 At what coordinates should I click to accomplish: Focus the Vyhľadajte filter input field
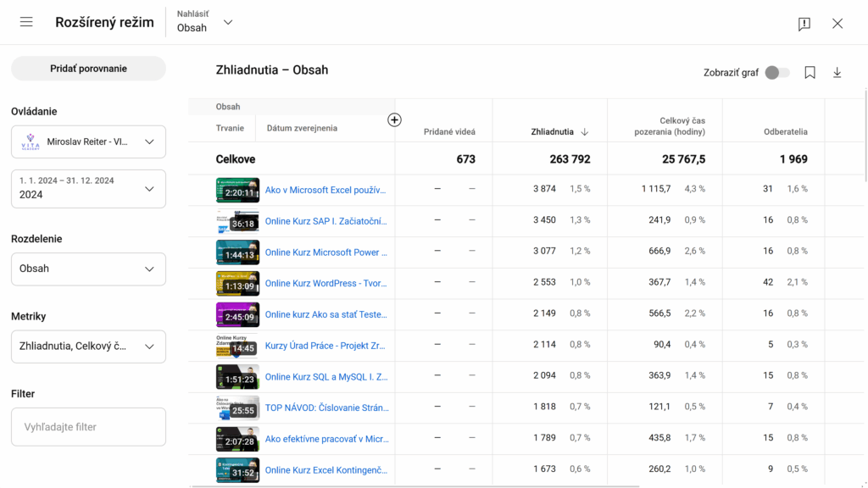88,427
